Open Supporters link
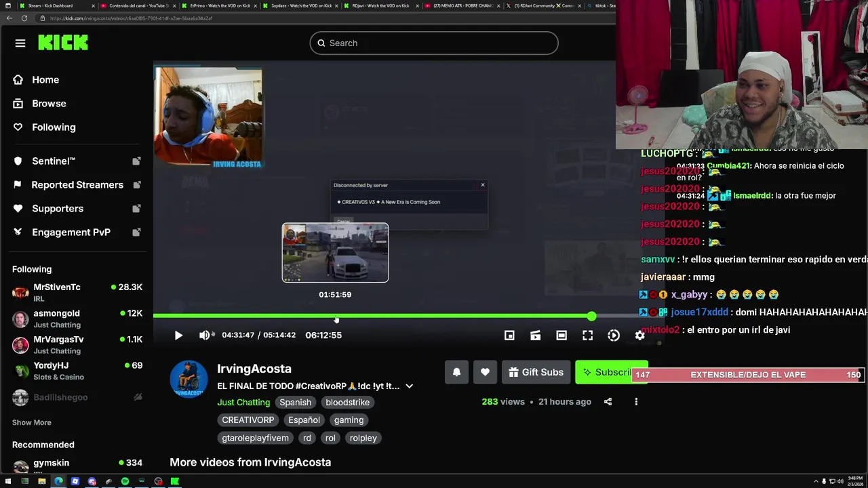 (x=58, y=208)
